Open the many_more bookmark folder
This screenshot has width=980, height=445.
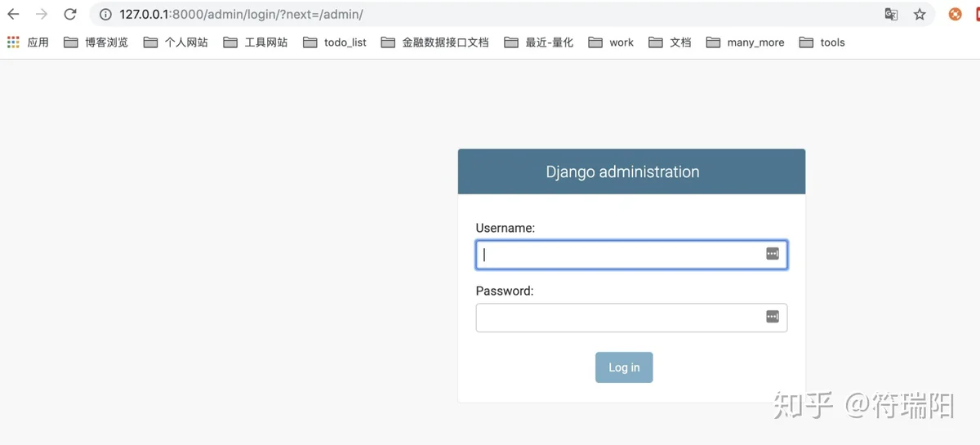click(746, 42)
